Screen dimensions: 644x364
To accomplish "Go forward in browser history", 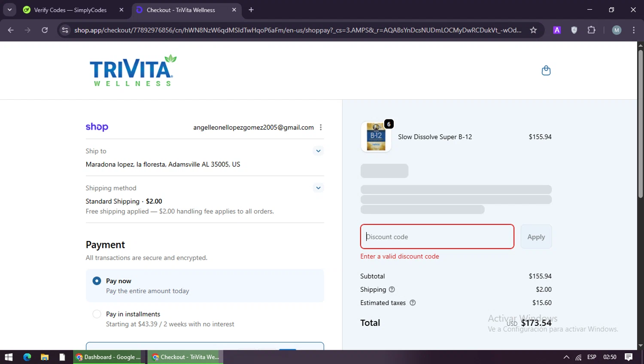I will click(x=27, y=30).
